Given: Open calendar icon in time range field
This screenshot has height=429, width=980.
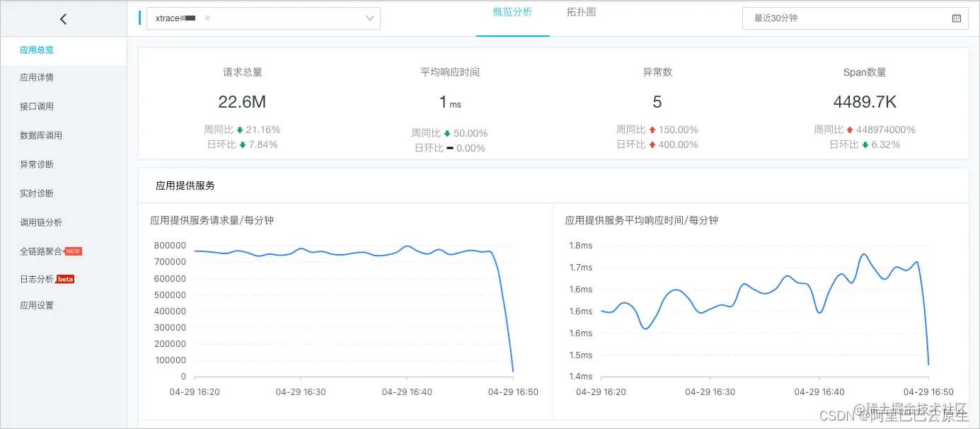Looking at the screenshot, I should [957, 18].
